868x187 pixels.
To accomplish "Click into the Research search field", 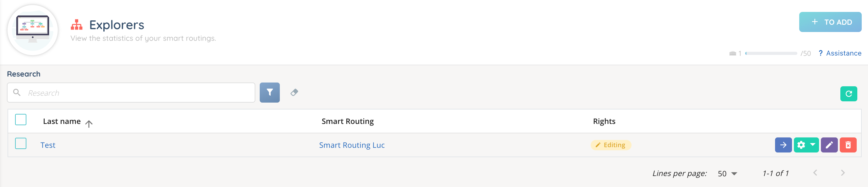I will pyautogui.click(x=135, y=93).
